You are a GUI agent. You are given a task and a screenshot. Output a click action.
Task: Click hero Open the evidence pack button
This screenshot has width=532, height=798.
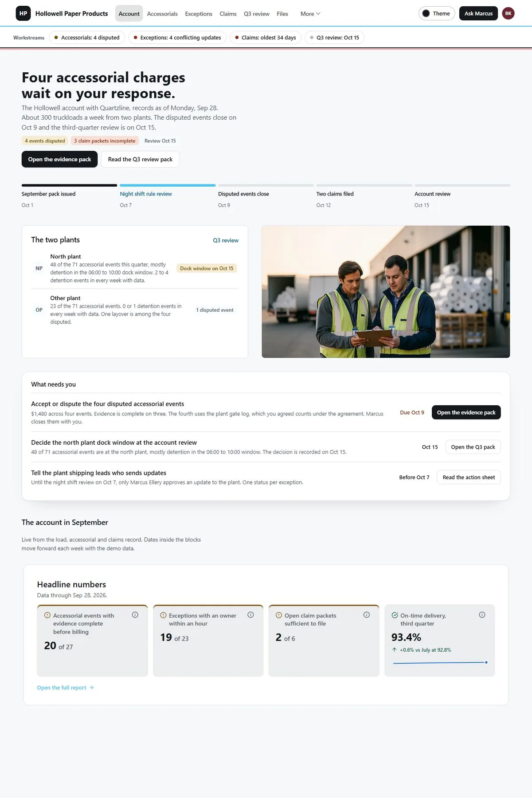(59, 159)
